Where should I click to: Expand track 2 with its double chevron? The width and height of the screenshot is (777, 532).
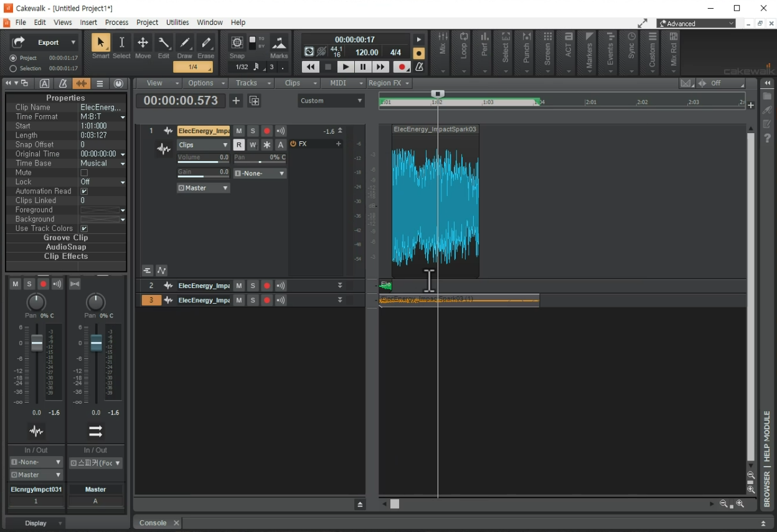340,286
